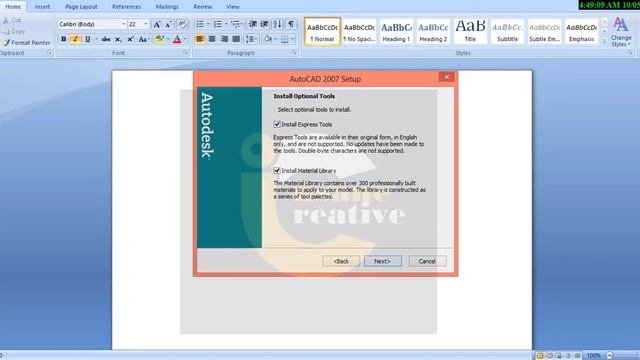Open Change Styles menu
The width and height of the screenshot is (640, 360).
[621, 32]
